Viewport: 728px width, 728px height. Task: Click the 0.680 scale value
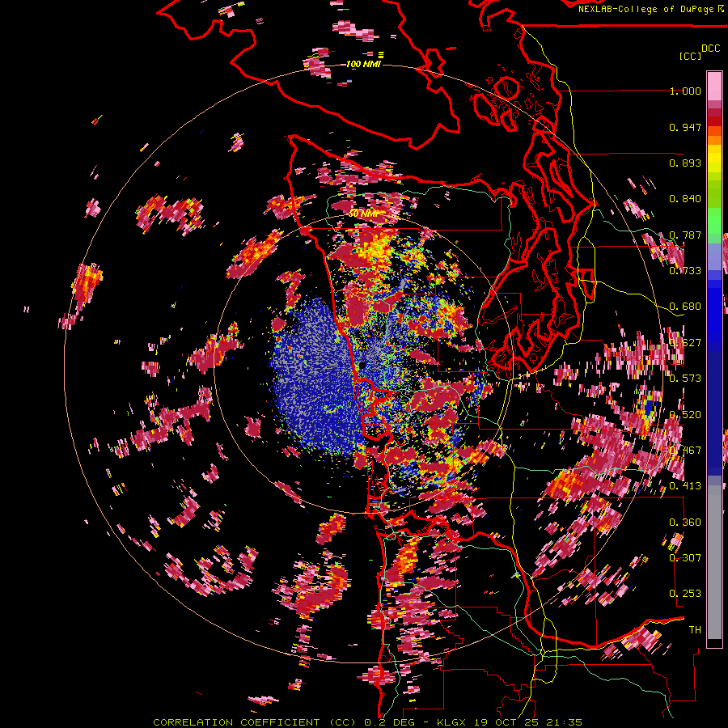click(x=685, y=307)
